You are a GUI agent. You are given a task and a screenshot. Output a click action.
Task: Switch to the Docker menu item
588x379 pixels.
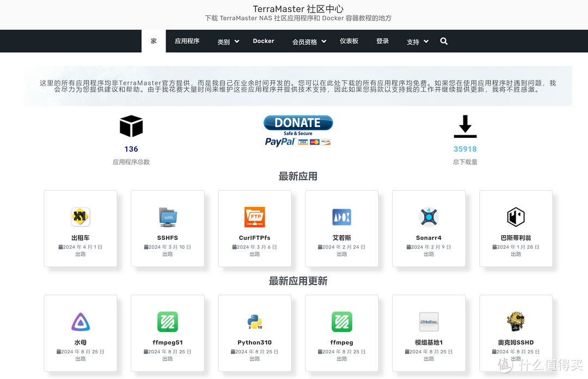(264, 41)
